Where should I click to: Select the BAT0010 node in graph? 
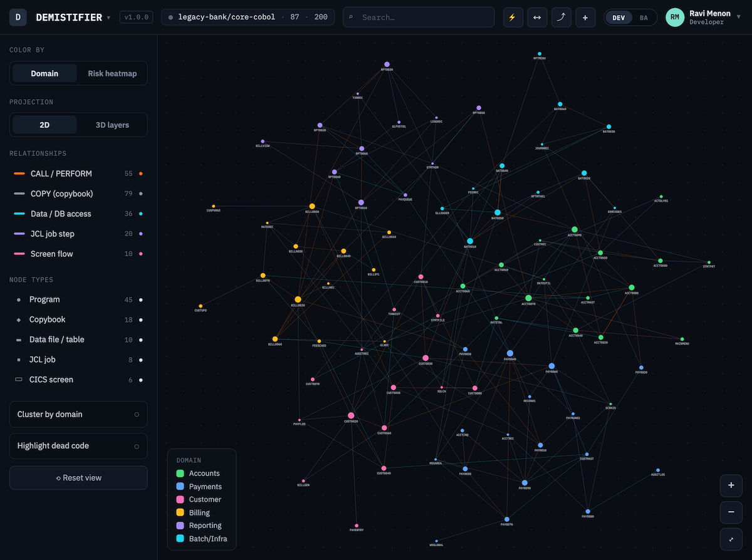tap(470, 241)
